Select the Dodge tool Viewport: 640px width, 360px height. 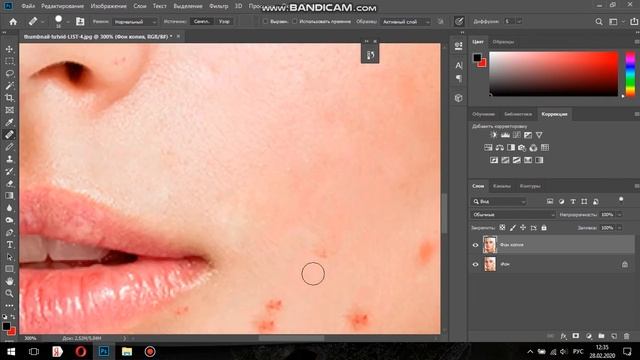pos(9,220)
